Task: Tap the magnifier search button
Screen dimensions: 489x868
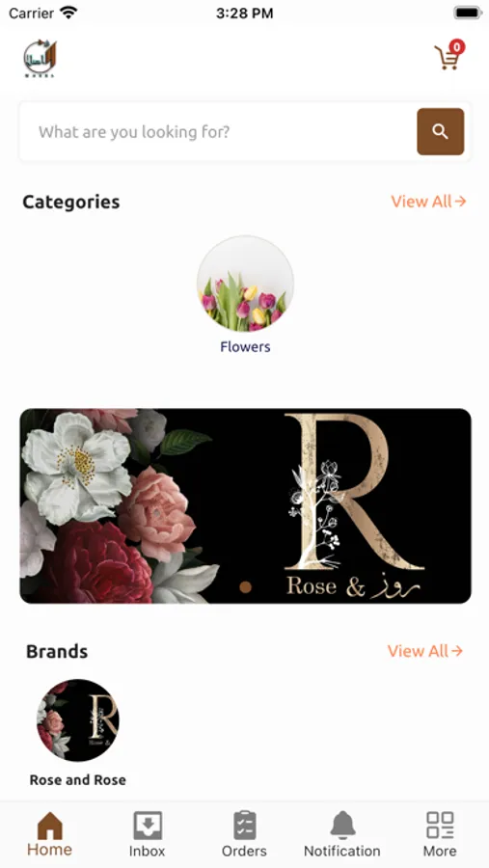Action: click(x=440, y=132)
